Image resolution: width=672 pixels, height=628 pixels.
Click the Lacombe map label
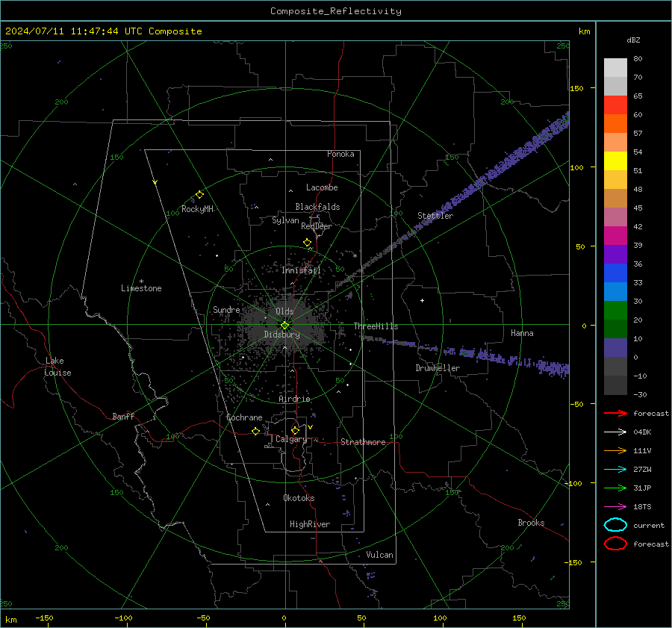[x=322, y=187]
